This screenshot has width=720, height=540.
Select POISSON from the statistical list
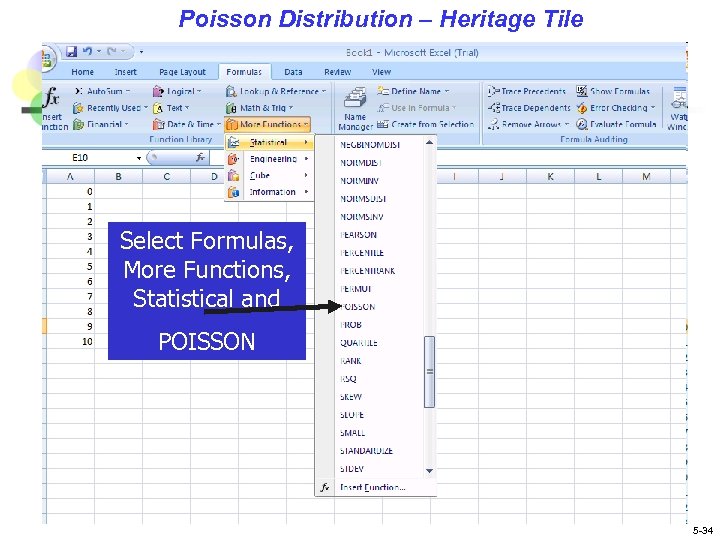coord(358,307)
